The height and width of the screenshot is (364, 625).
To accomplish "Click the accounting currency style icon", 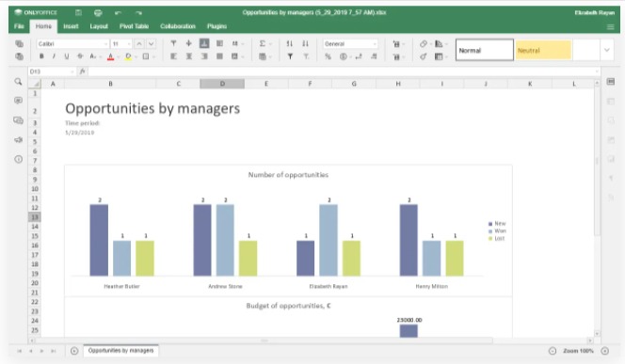I will click(345, 56).
